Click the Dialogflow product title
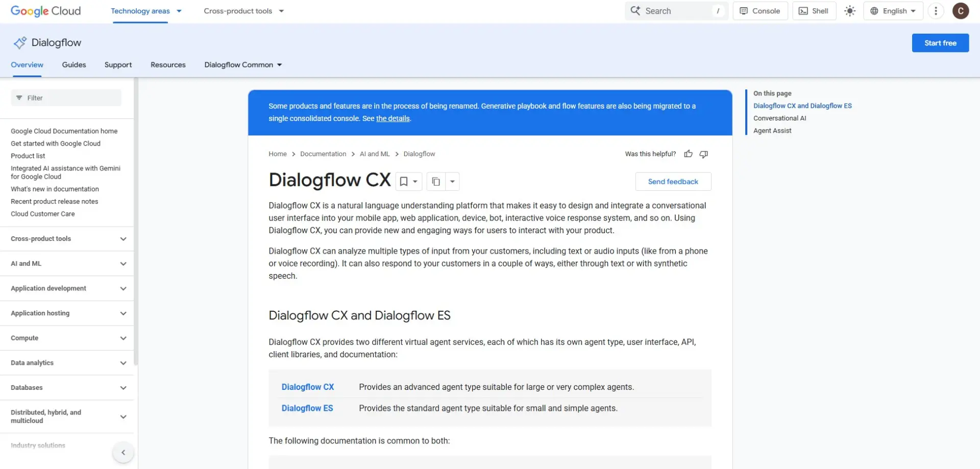Screen dimensions: 980x469 pyautogui.click(x=56, y=43)
